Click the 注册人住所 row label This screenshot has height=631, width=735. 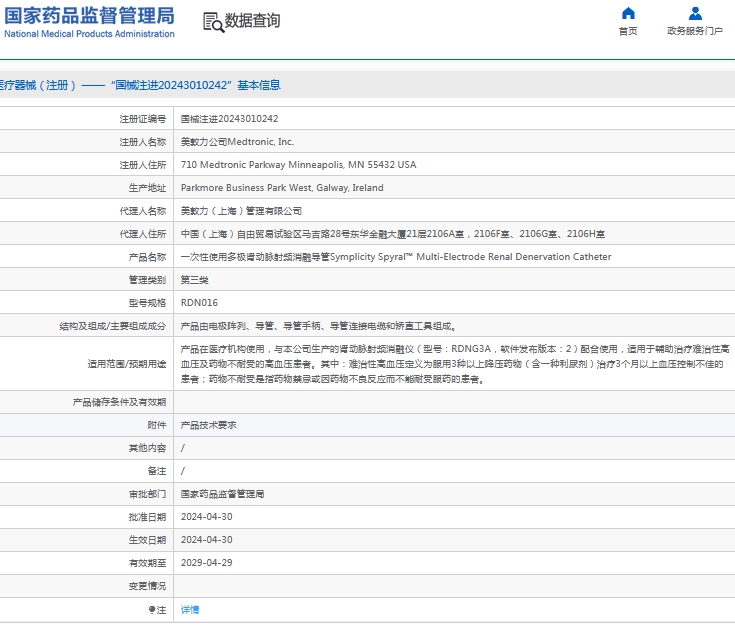click(x=143, y=165)
